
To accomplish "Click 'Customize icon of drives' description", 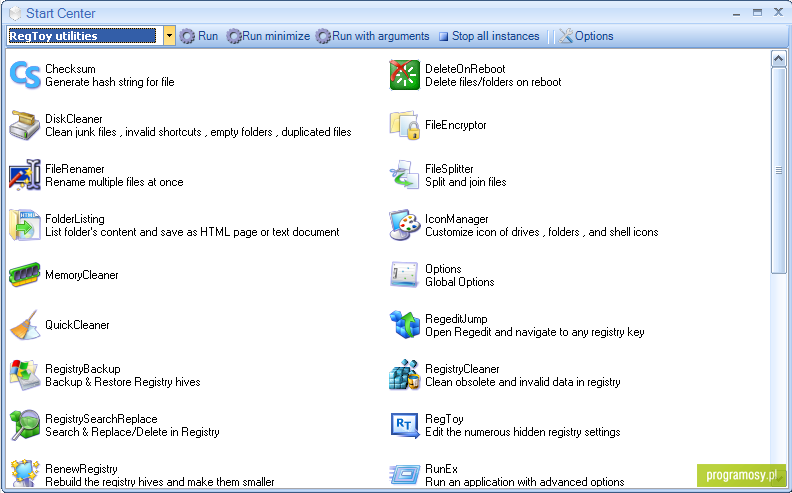I will [x=541, y=232].
